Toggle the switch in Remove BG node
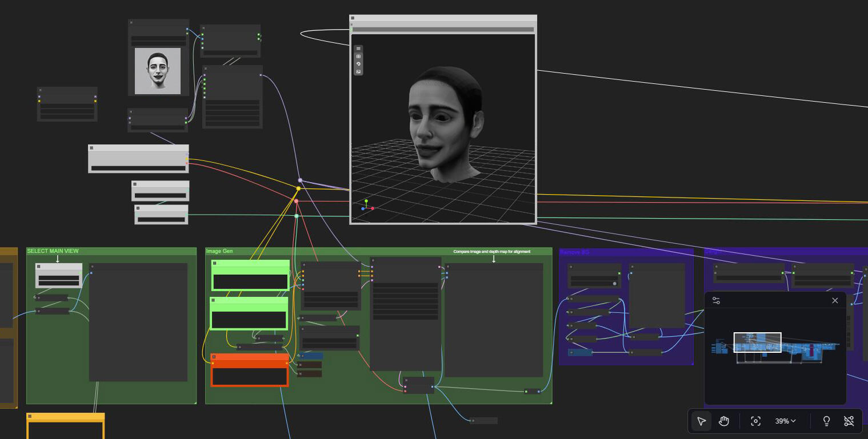Image resolution: width=868 pixels, height=439 pixels. 614,284
